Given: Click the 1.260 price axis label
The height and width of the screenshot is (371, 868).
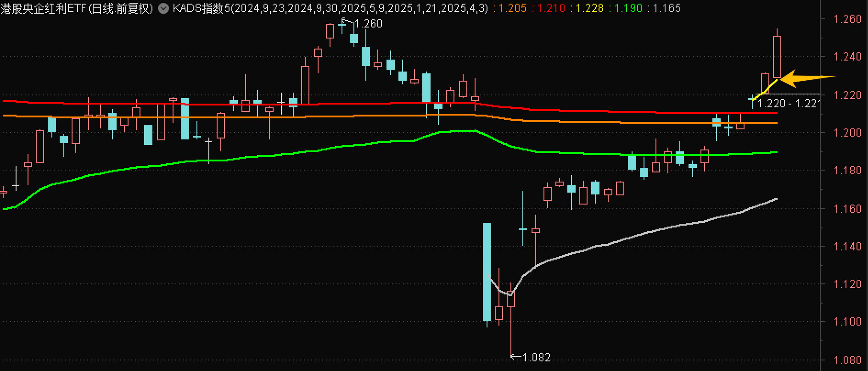Looking at the screenshot, I should [x=848, y=19].
